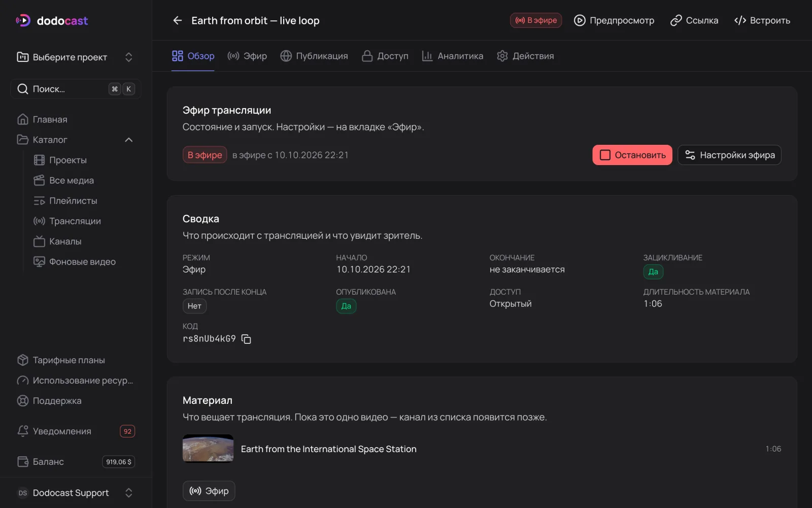Open the Встроить embed option
The width and height of the screenshot is (812, 508).
point(762,20)
